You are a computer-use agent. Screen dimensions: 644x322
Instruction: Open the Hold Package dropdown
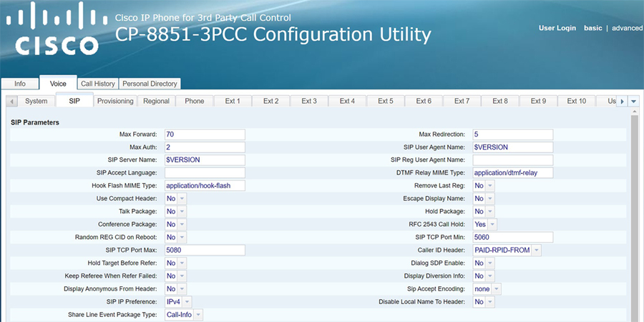coord(484,211)
